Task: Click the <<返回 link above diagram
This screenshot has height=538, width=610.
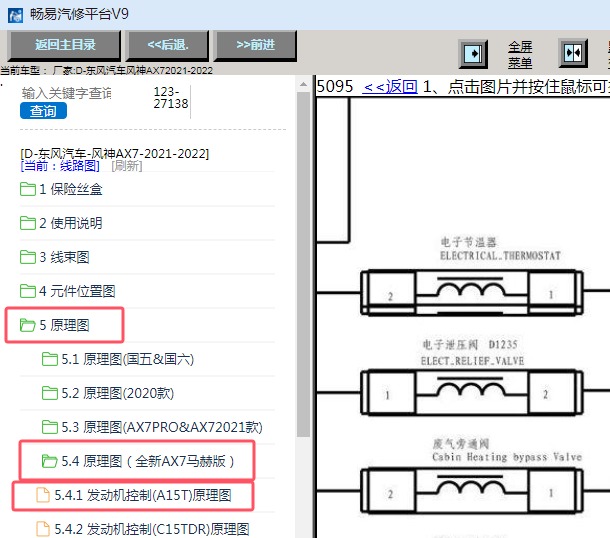Action: click(x=390, y=86)
